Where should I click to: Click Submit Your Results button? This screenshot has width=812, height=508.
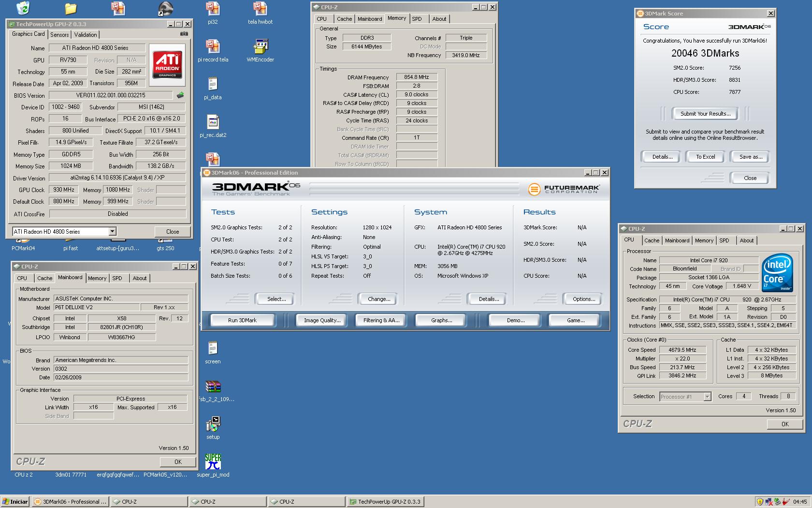pos(705,114)
